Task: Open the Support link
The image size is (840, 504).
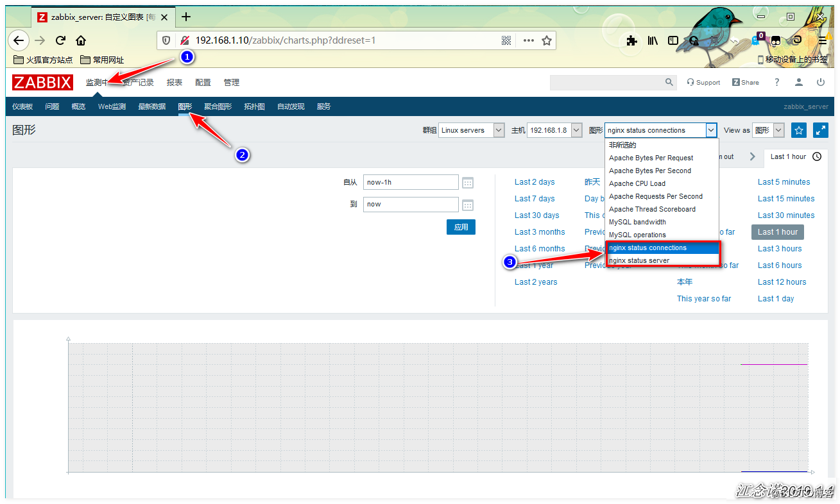Action: [703, 82]
